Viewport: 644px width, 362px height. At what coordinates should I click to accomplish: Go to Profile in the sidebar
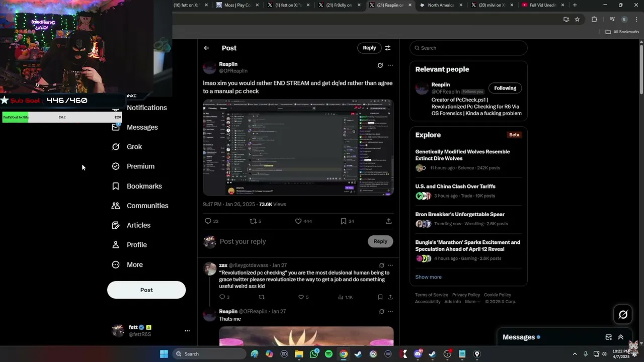click(130, 245)
